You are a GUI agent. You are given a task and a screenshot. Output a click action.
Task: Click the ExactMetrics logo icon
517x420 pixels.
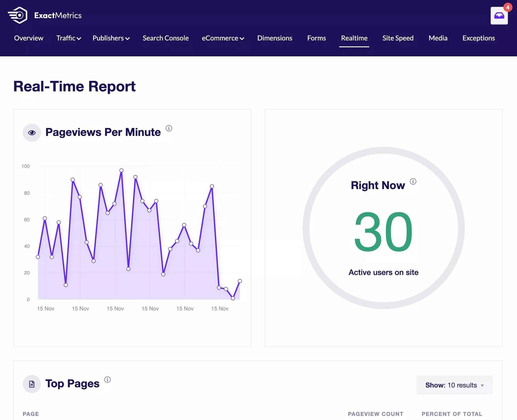tap(18, 15)
